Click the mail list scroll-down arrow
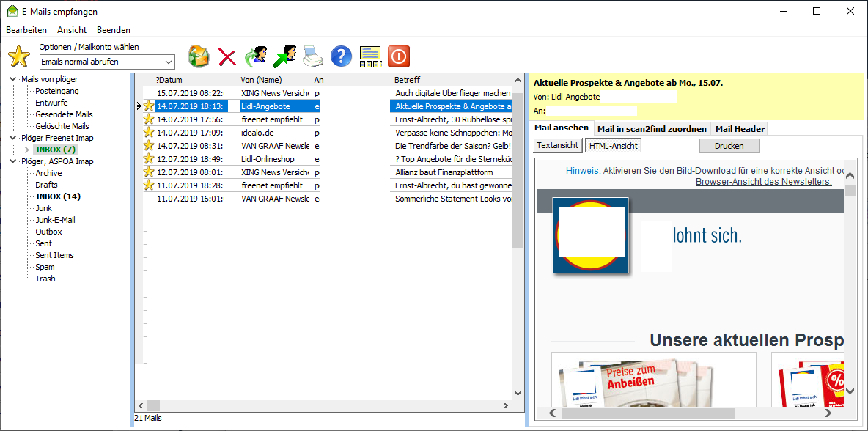The width and height of the screenshot is (868, 431). (x=518, y=394)
